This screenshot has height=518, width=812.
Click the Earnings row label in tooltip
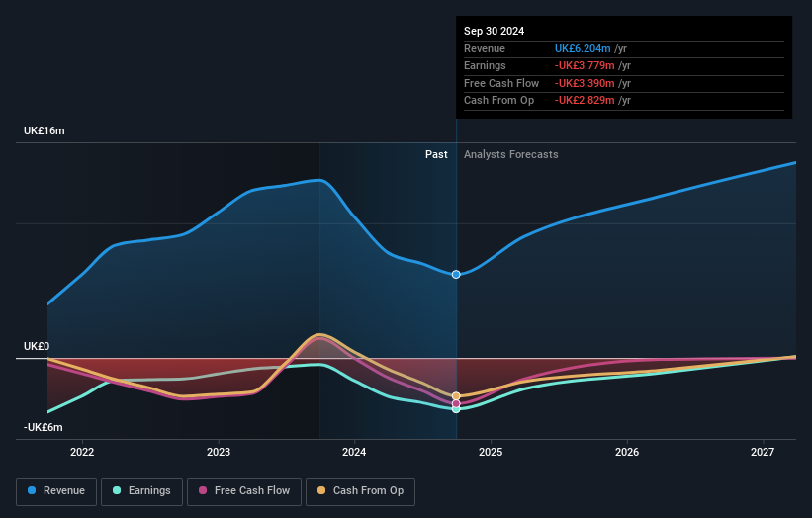pos(485,65)
